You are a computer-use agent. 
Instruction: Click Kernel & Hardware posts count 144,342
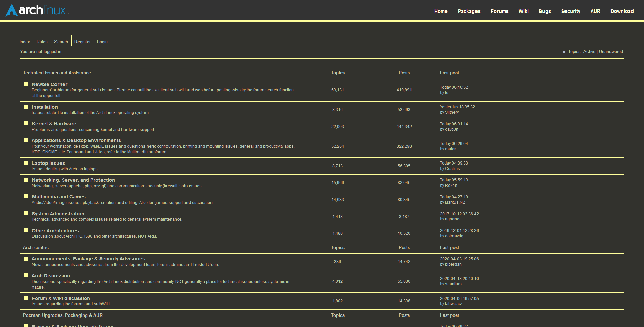(x=404, y=127)
